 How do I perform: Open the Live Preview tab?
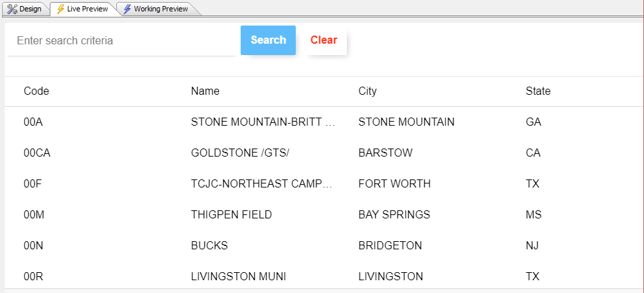pos(83,9)
